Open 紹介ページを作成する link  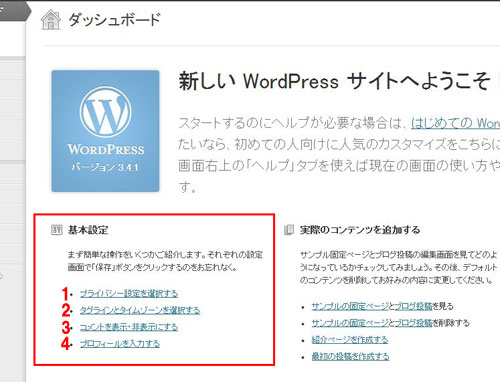pyautogui.click(x=350, y=340)
